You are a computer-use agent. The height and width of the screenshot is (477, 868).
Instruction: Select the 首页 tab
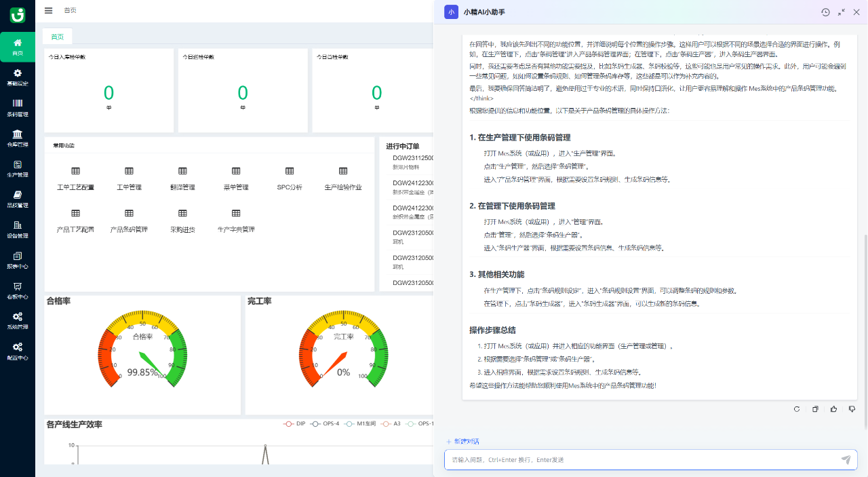tap(58, 37)
